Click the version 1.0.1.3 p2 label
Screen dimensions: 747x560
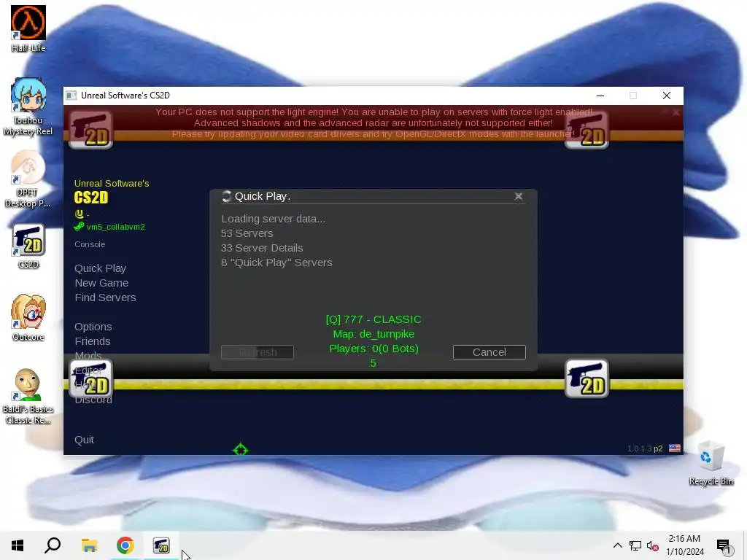point(645,448)
